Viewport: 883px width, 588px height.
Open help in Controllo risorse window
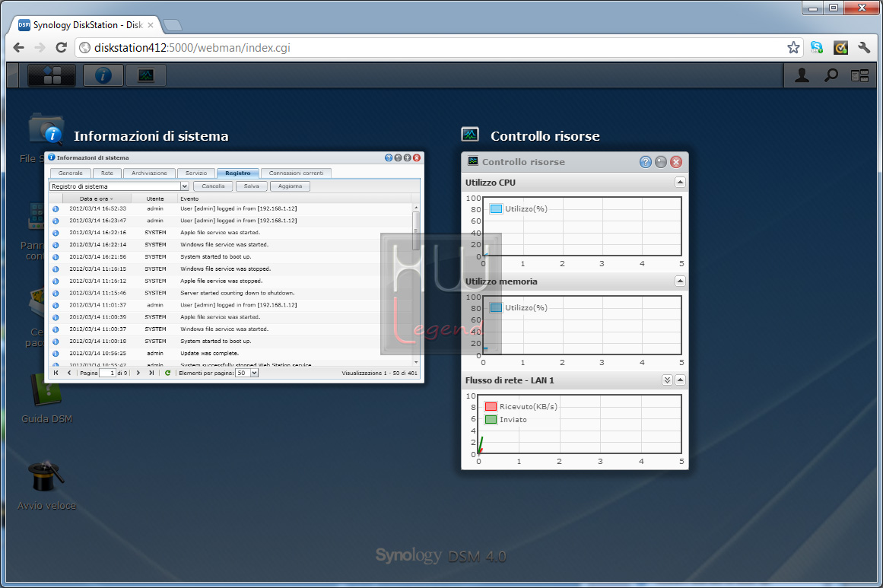(646, 162)
